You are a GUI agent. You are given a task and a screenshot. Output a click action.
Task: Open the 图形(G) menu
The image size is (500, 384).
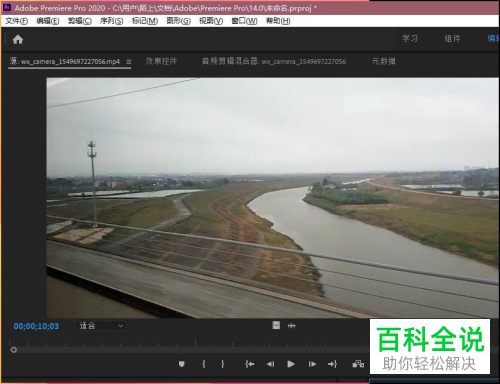(178, 21)
